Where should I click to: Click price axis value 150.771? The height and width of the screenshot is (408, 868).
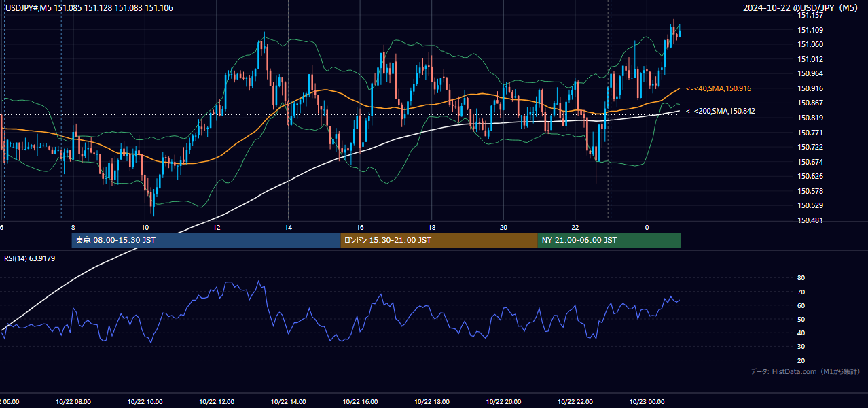(810, 133)
